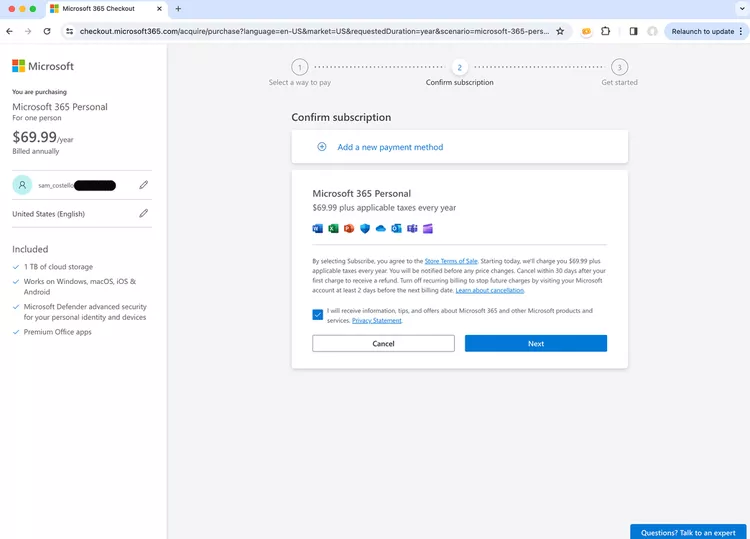Click Questions? Talk to an expert button
Image resolution: width=750 pixels, height=539 pixels.
pyautogui.click(x=688, y=532)
